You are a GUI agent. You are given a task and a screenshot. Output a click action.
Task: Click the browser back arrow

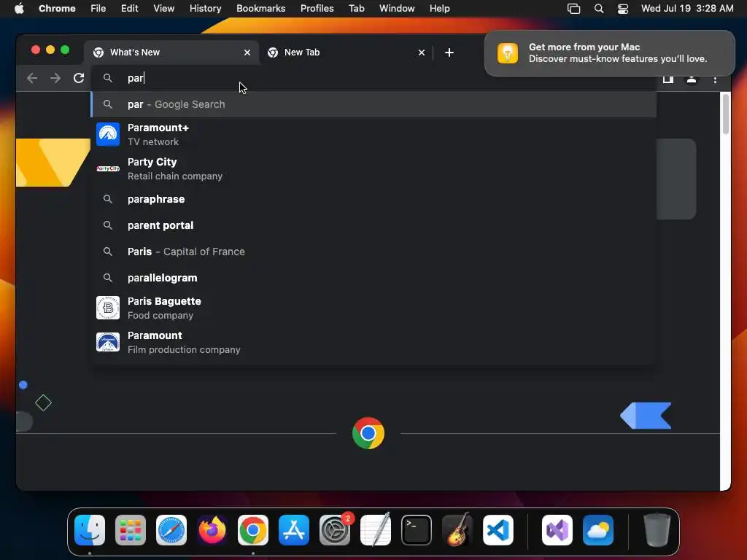coord(32,78)
